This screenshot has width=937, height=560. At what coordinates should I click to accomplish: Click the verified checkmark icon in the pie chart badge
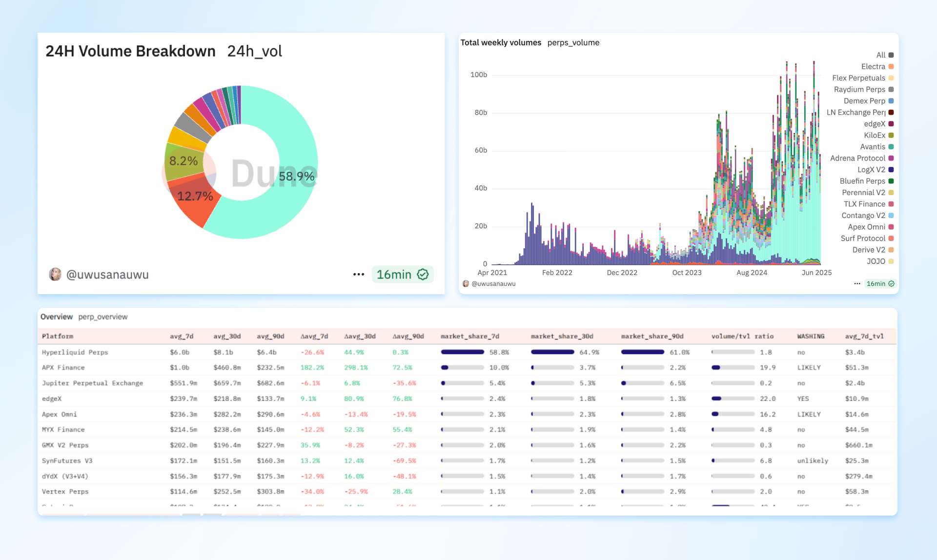point(423,275)
